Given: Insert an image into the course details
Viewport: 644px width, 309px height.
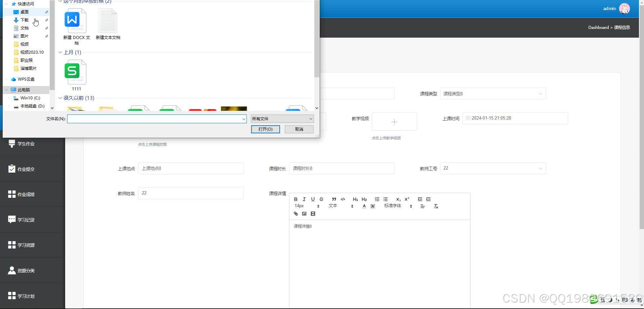Looking at the screenshot, I should (x=304, y=214).
